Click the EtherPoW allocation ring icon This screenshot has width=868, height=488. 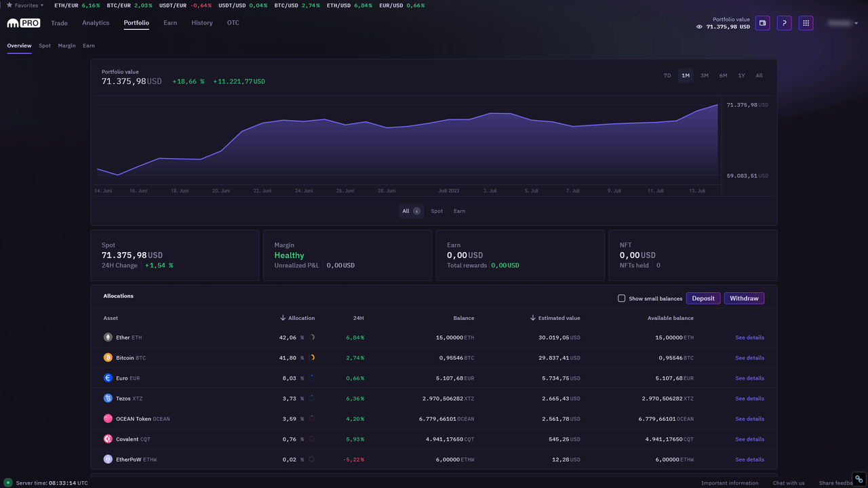click(x=311, y=459)
